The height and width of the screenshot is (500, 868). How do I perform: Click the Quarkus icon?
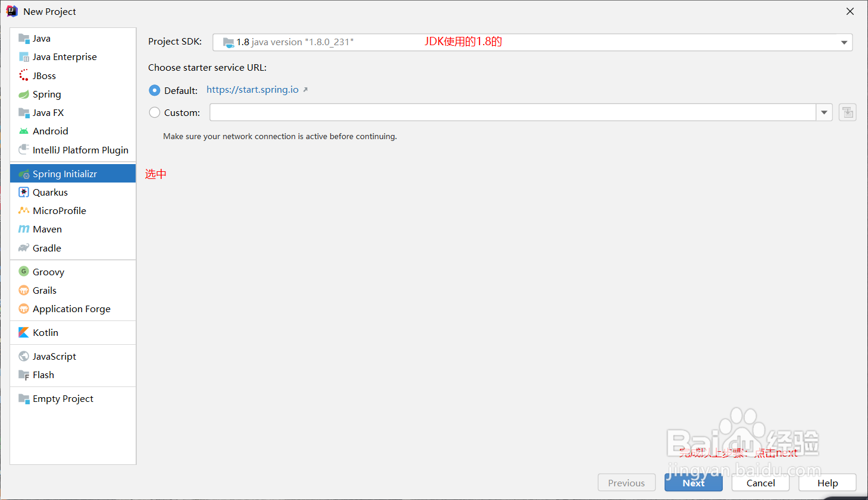(x=24, y=192)
